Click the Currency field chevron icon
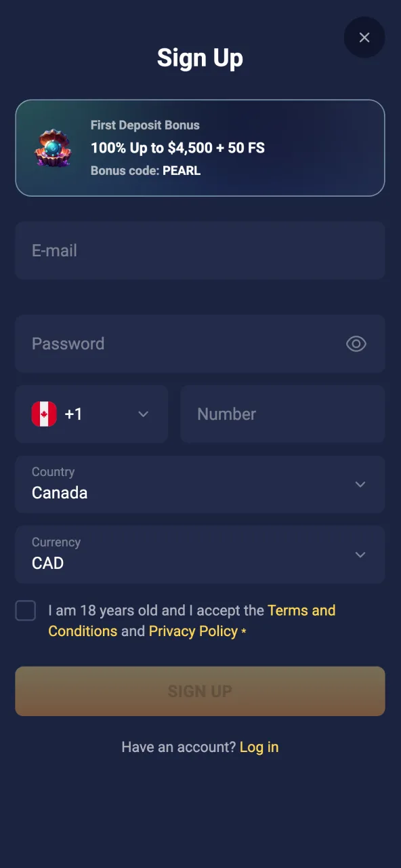The height and width of the screenshot is (868, 401). [360, 555]
